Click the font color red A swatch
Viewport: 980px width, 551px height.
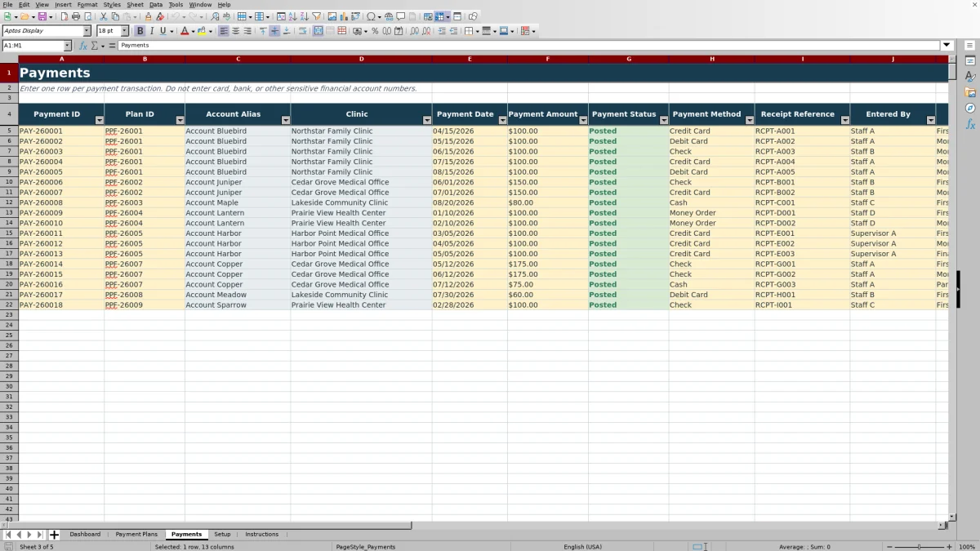(x=184, y=31)
